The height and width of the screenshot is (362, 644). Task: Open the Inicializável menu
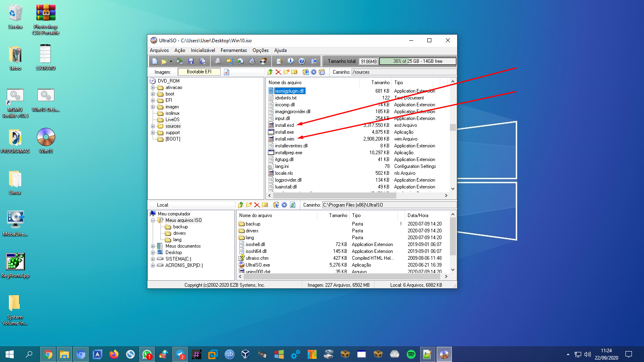(x=203, y=50)
